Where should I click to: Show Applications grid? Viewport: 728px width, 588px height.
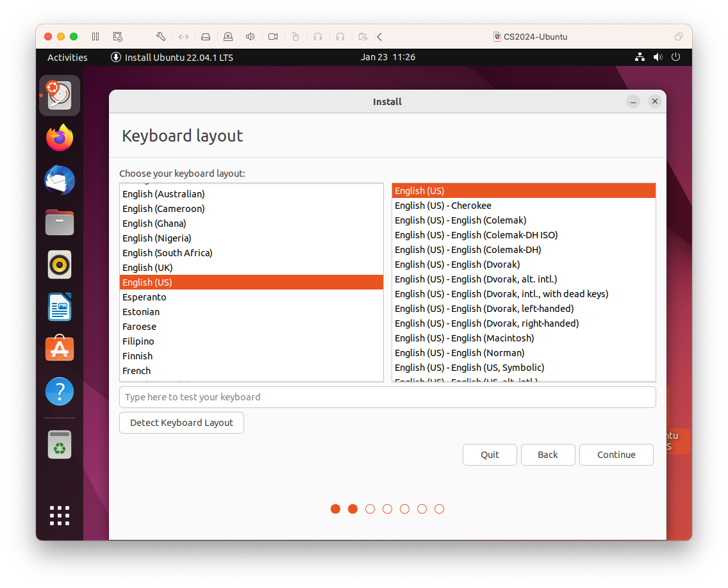pos(60,515)
